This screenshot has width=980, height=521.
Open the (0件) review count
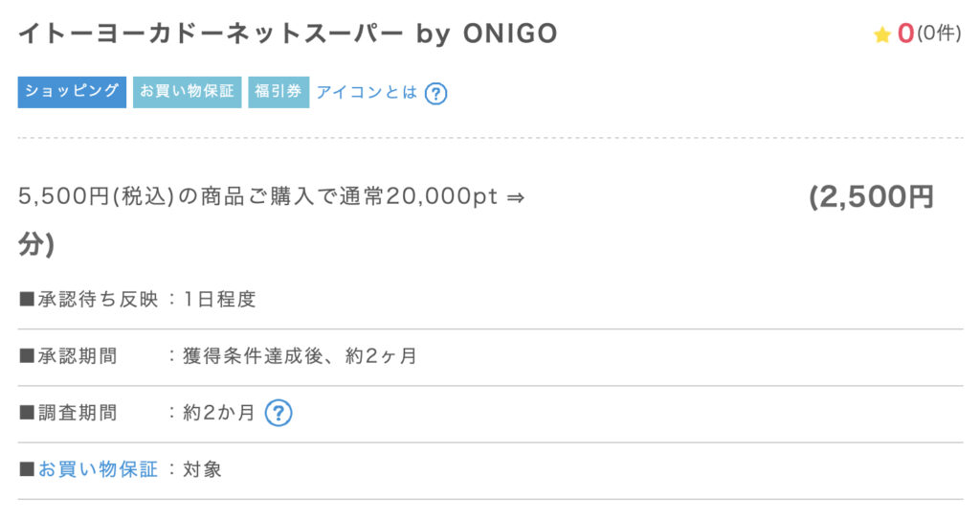(x=939, y=34)
